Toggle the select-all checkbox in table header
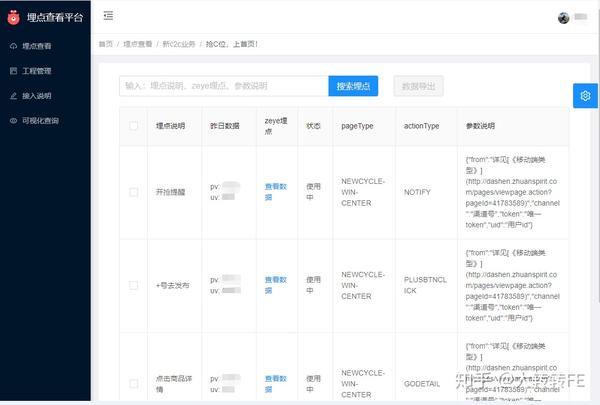The height and width of the screenshot is (405, 600). click(x=134, y=126)
